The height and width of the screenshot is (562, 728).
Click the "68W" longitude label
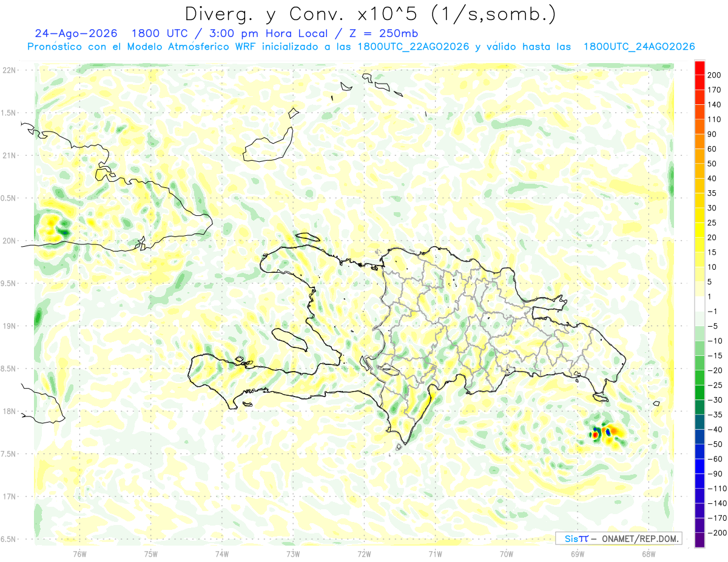(649, 553)
